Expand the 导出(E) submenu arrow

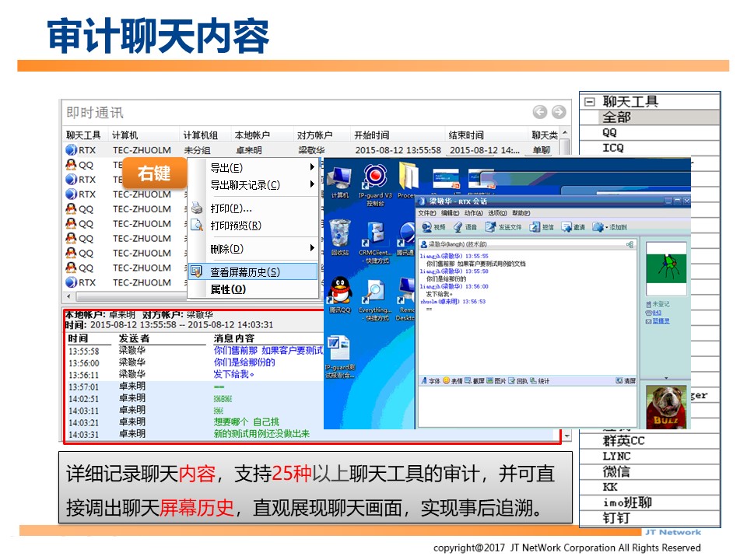pos(312,166)
